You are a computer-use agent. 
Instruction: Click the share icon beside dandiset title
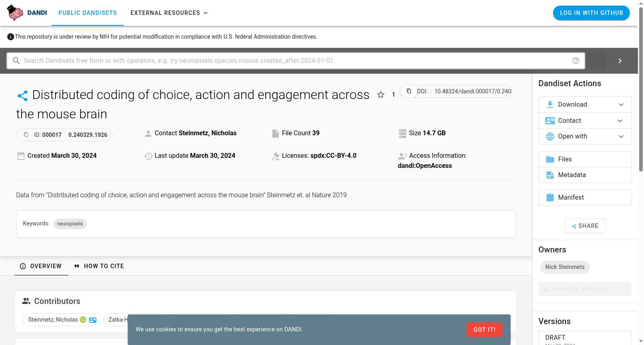pyautogui.click(x=23, y=95)
